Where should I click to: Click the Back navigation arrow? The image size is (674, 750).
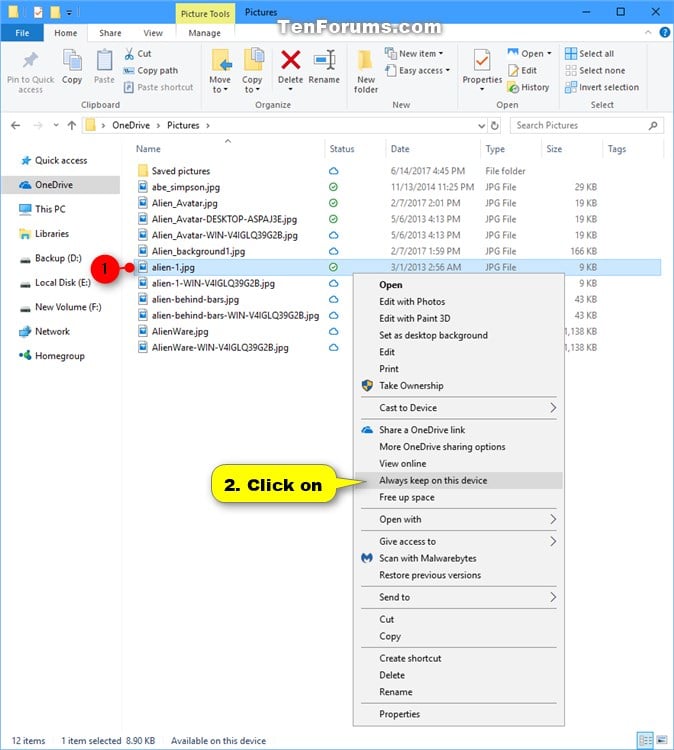[x=16, y=125]
